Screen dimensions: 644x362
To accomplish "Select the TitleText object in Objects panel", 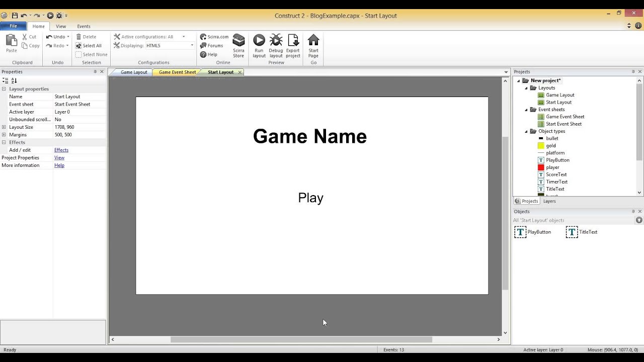I will point(582,232).
